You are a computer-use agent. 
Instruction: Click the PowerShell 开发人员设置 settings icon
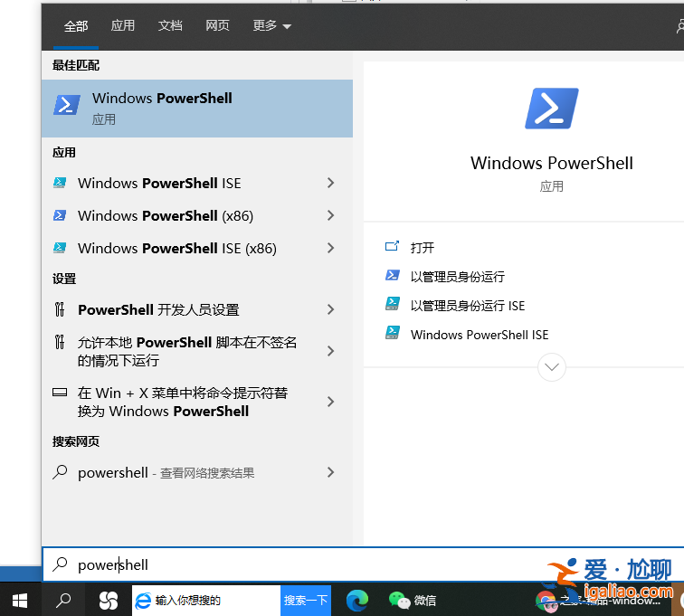click(60, 309)
